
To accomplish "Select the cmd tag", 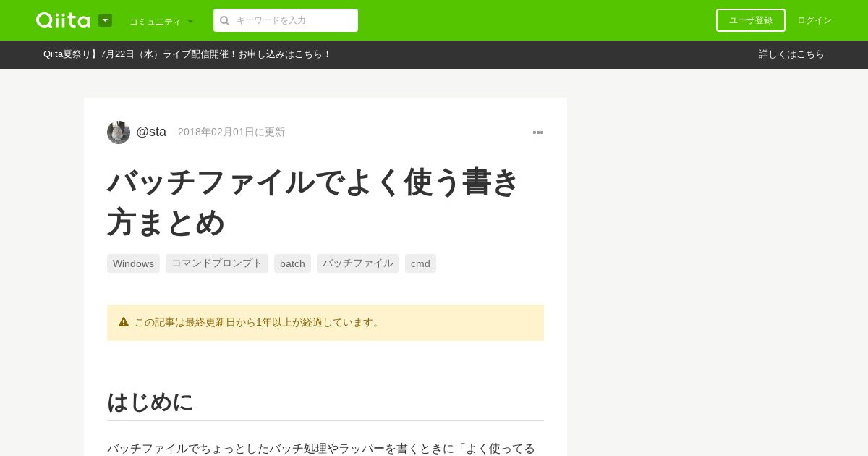I will 420,263.
